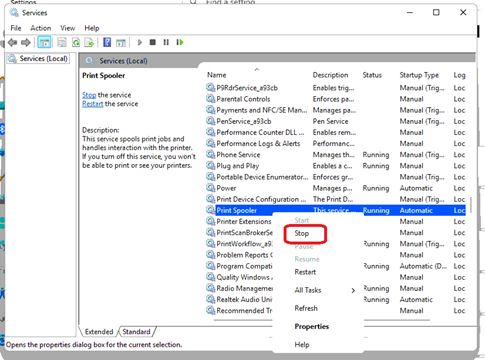Image resolution: width=485 pixels, height=360 pixels.
Task: Select the Performance Logs & Alerts row
Action: tap(335, 144)
